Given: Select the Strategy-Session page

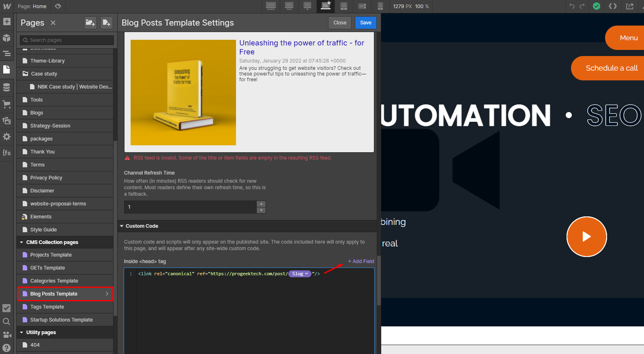Looking at the screenshot, I should pos(65,126).
